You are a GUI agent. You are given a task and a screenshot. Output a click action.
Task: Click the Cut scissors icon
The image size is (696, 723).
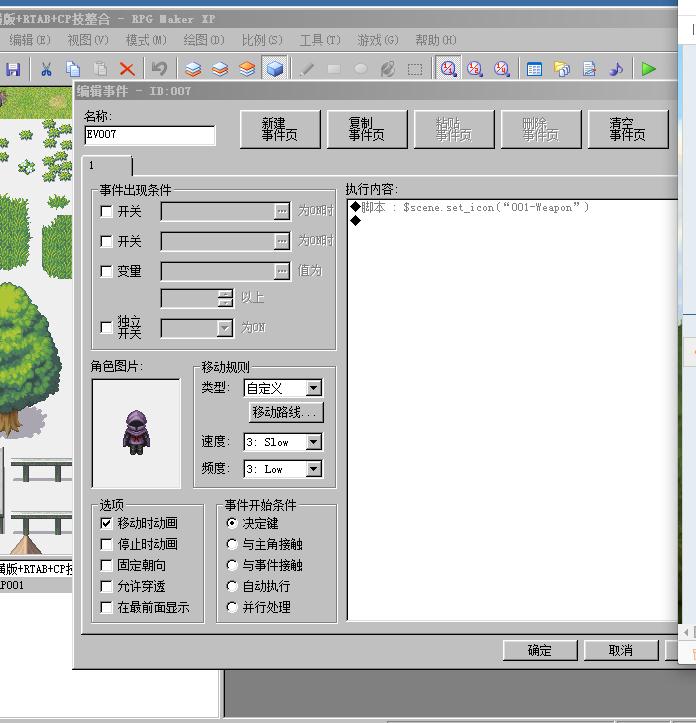coord(46,69)
